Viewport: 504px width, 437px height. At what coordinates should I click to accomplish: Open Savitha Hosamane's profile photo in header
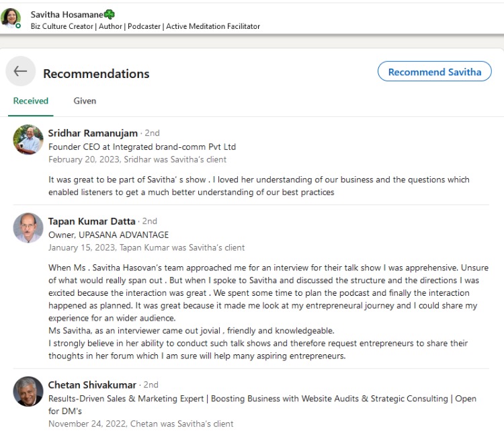[10, 17]
